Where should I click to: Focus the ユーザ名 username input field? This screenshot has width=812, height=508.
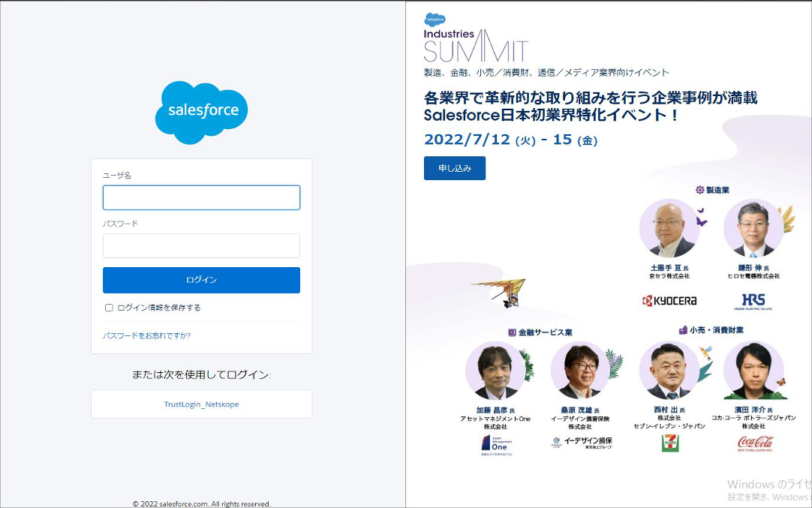point(201,198)
